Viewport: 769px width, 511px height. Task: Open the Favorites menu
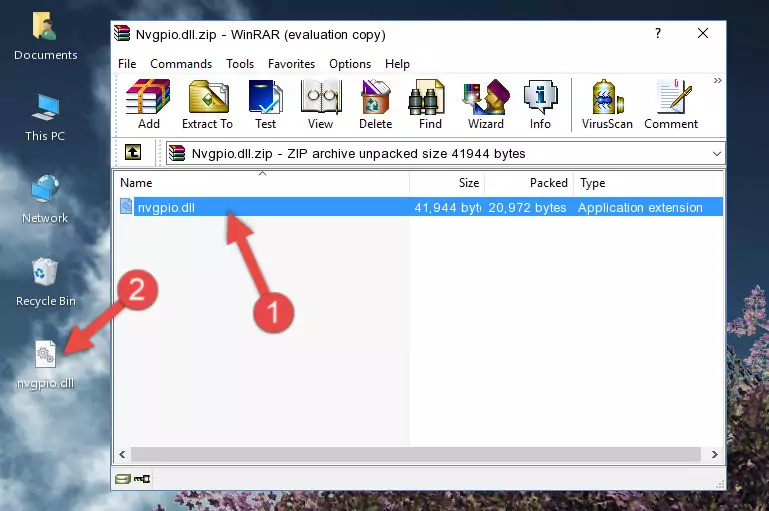pos(291,64)
